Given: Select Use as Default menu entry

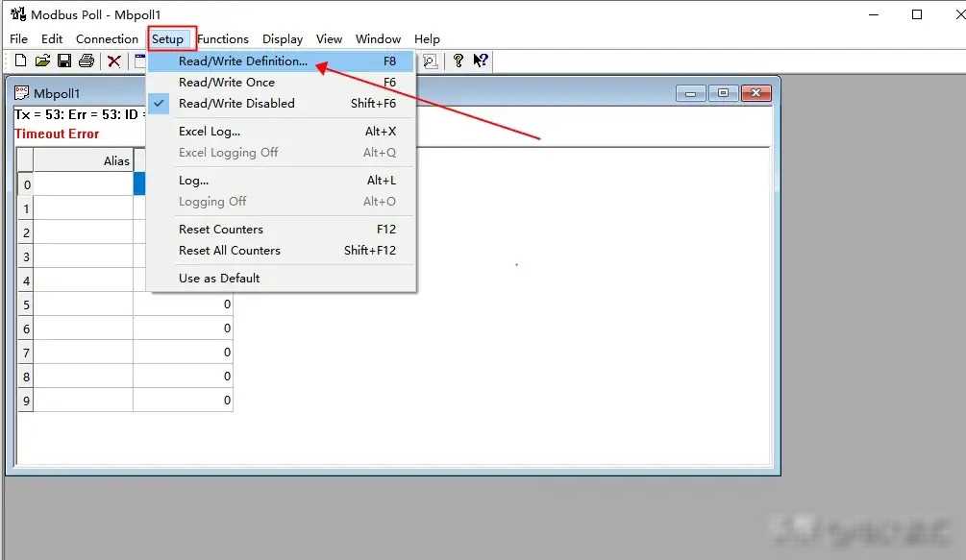Looking at the screenshot, I should [281, 279].
